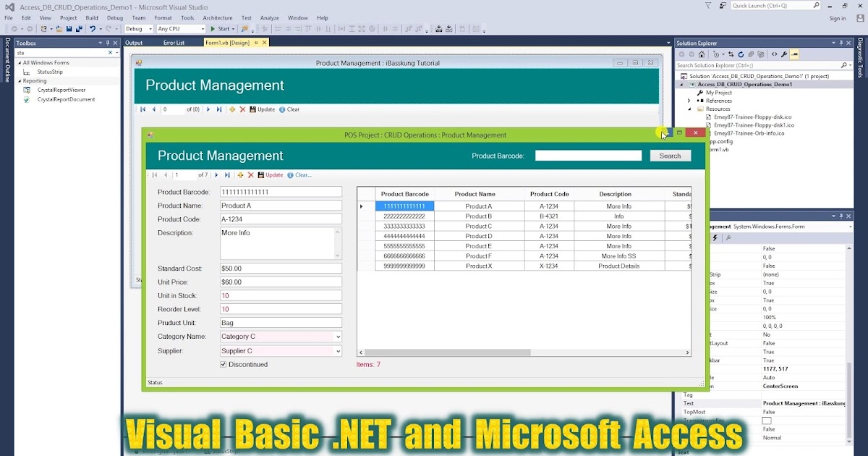The width and height of the screenshot is (868, 456).
Task: Click the Delete record red X icon
Action: click(x=251, y=175)
